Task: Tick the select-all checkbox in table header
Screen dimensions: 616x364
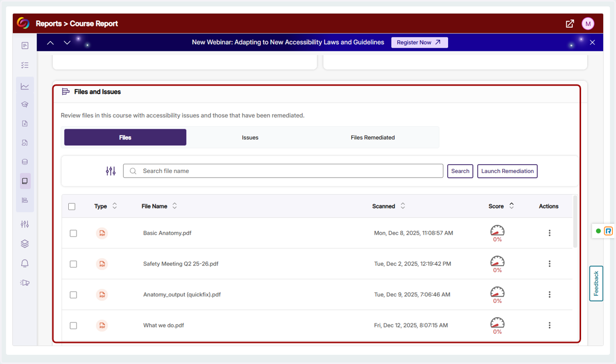Action: tap(72, 206)
